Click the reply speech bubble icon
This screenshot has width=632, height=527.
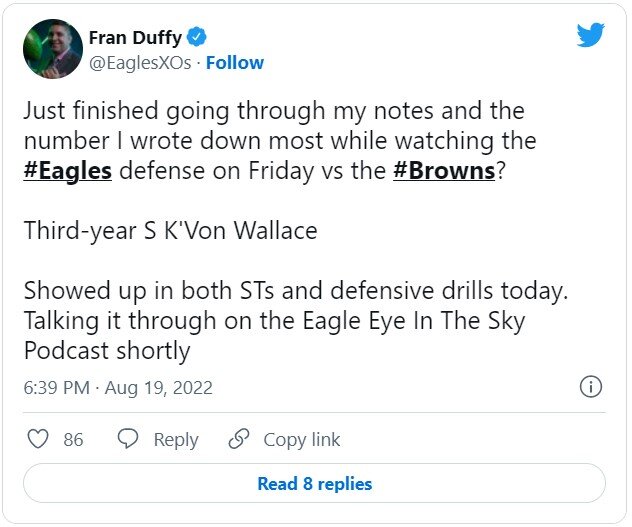pyautogui.click(x=128, y=439)
